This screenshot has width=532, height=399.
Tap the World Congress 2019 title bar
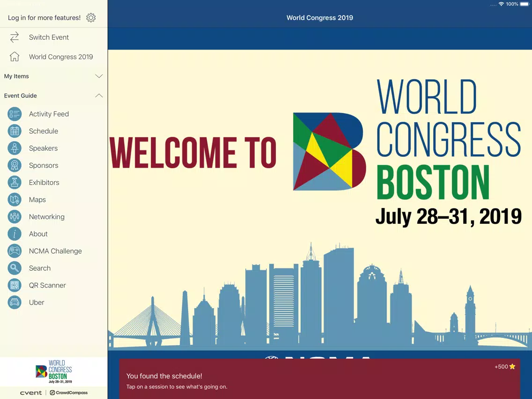tap(319, 18)
